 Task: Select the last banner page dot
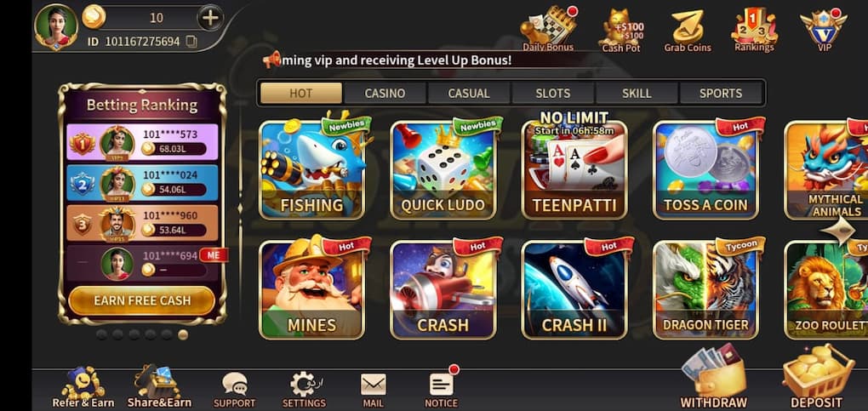pos(183,334)
